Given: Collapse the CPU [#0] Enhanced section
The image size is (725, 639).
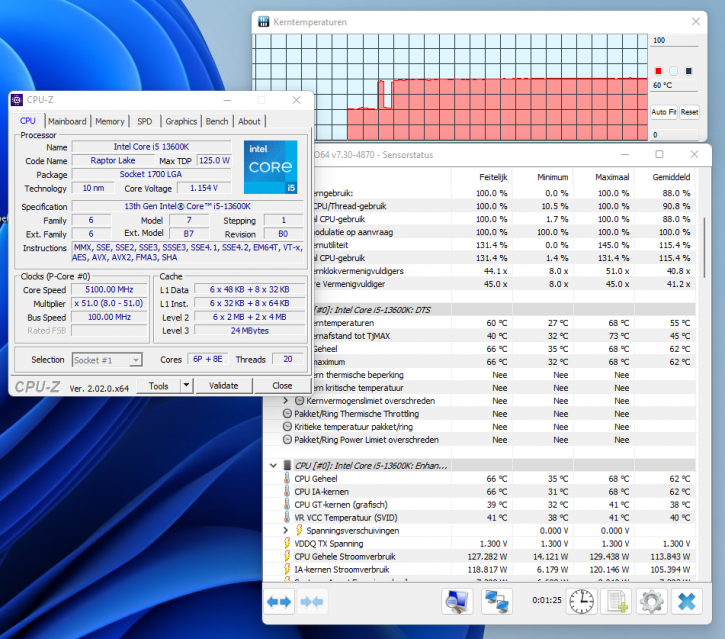Looking at the screenshot, I should pyautogui.click(x=273, y=466).
